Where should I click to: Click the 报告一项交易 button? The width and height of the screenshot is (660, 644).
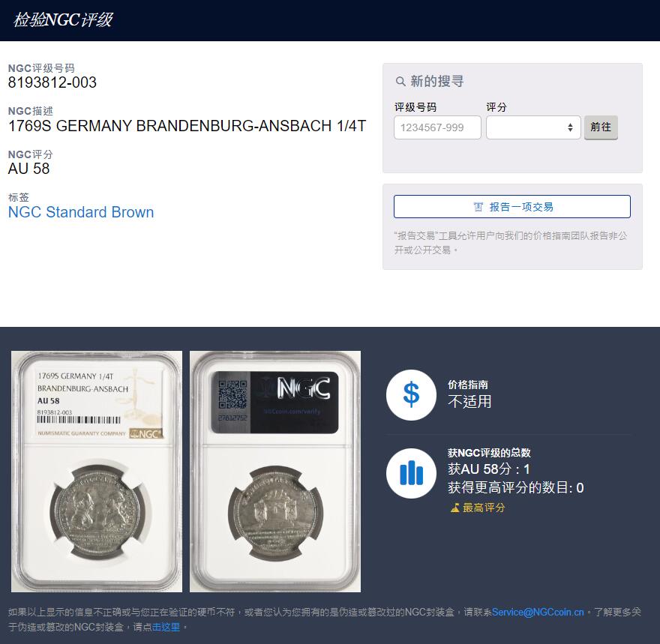coord(511,206)
